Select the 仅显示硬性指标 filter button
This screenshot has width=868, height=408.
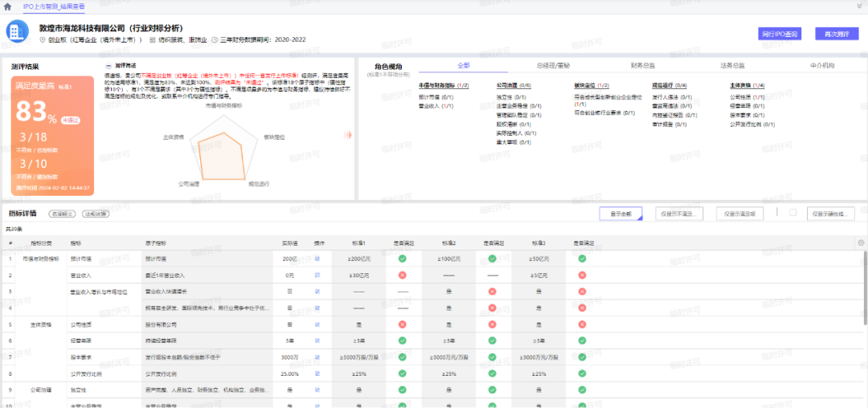pyautogui.click(x=831, y=214)
